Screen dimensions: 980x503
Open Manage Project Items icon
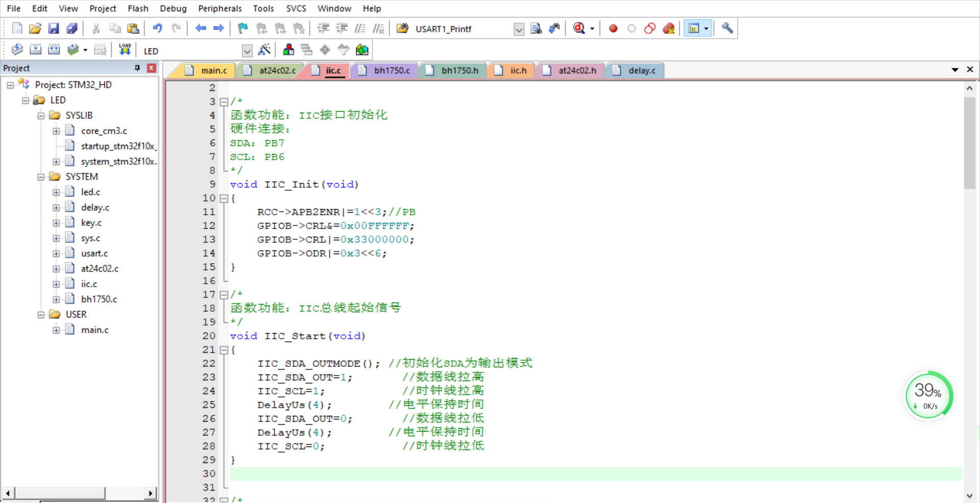pyautogui.click(x=288, y=49)
